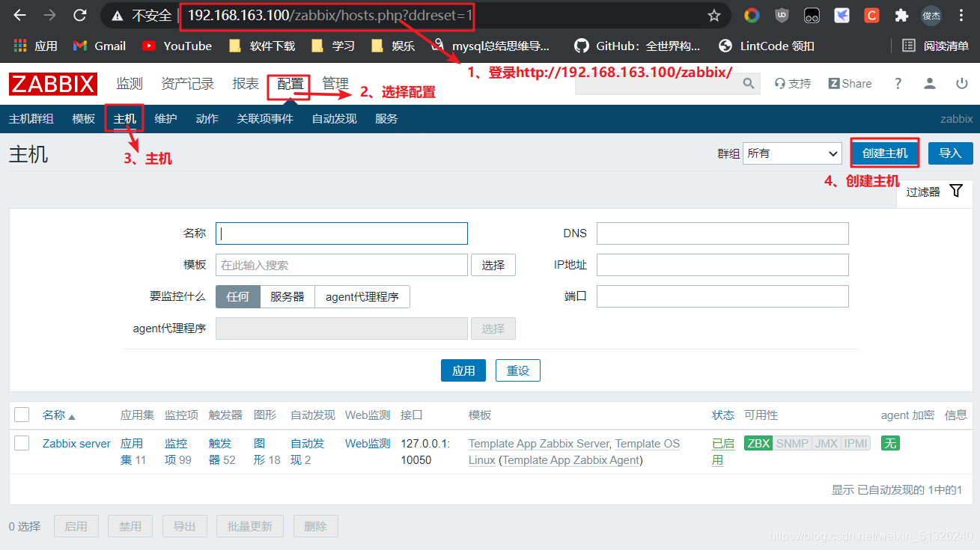This screenshot has height=550, width=980.
Task: Click the ZABBIX logo
Action: click(x=53, y=84)
